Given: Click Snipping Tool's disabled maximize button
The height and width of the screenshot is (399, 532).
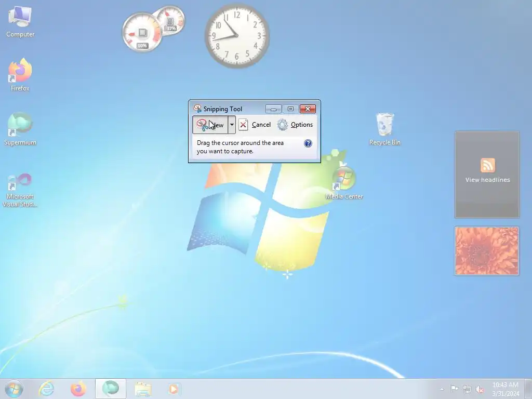Looking at the screenshot, I should coord(290,109).
